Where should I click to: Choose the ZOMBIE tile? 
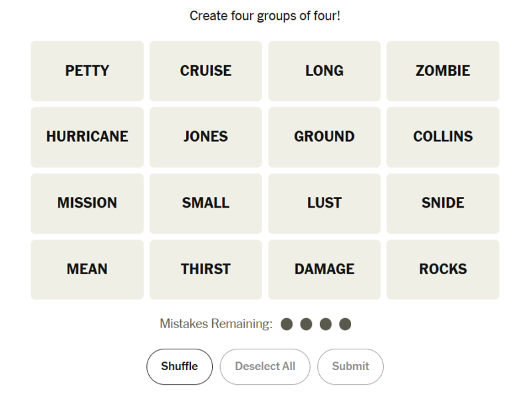click(443, 71)
